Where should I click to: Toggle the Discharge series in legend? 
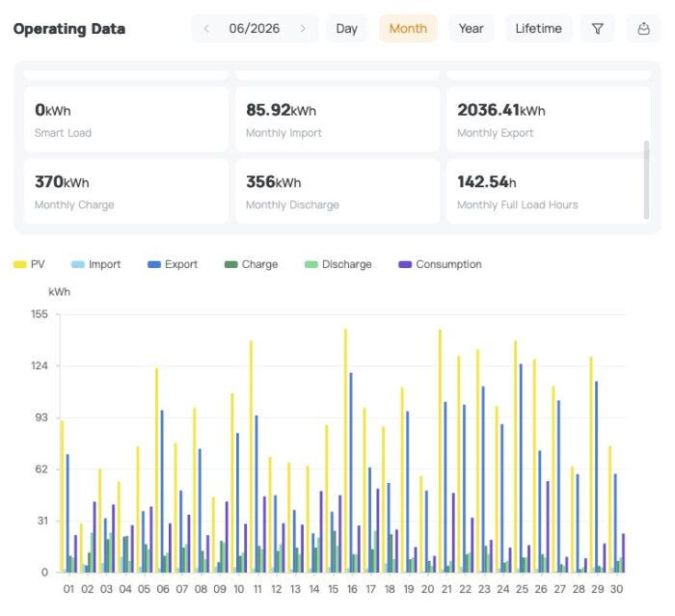(338, 264)
